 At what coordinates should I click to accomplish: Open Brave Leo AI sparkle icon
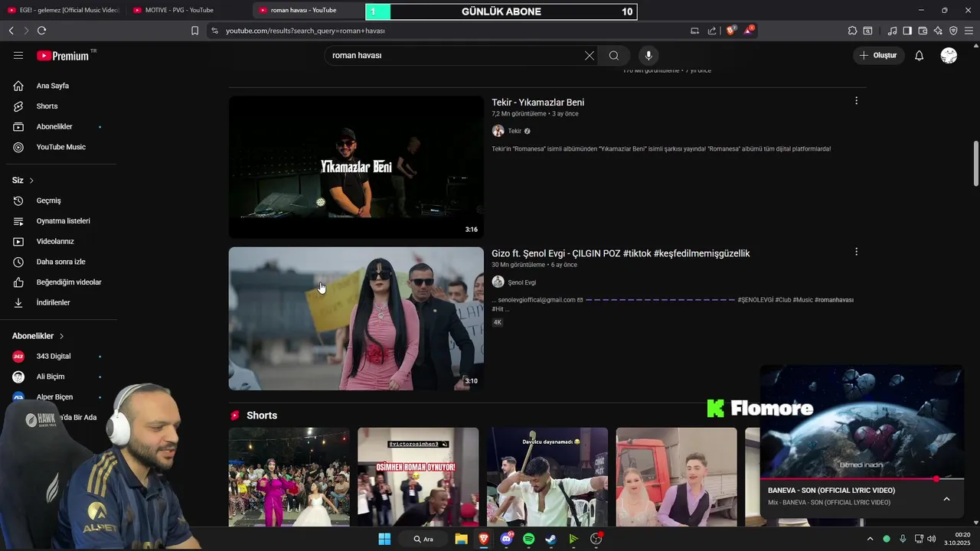point(938,31)
